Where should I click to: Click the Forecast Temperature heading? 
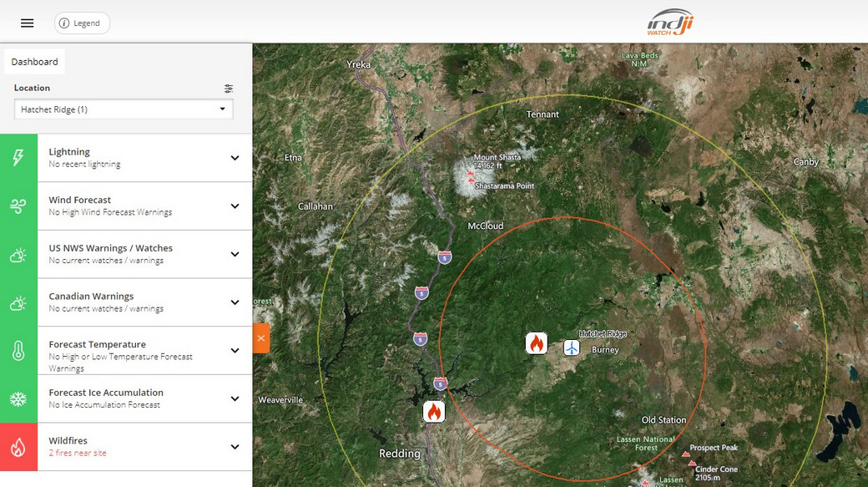98,345
